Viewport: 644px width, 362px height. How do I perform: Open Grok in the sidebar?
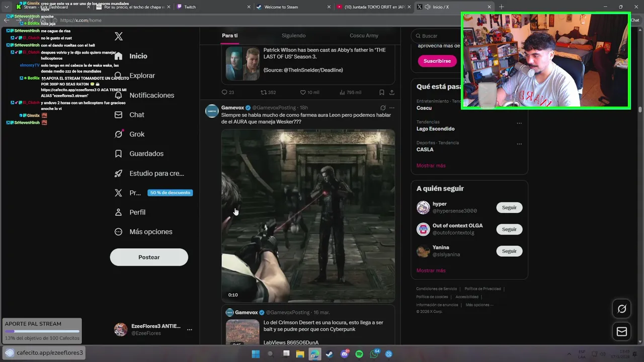click(129, 134)
